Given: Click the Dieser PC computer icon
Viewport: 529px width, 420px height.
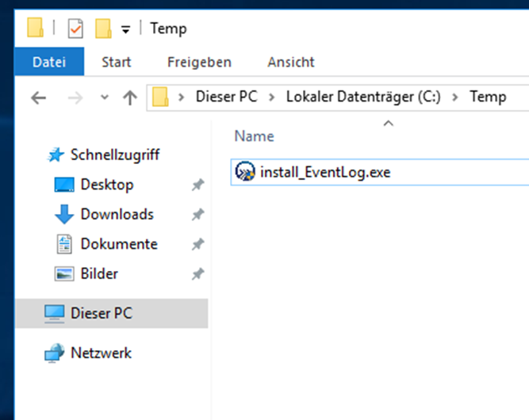Looking at the screenshot, I should [54, 314].
